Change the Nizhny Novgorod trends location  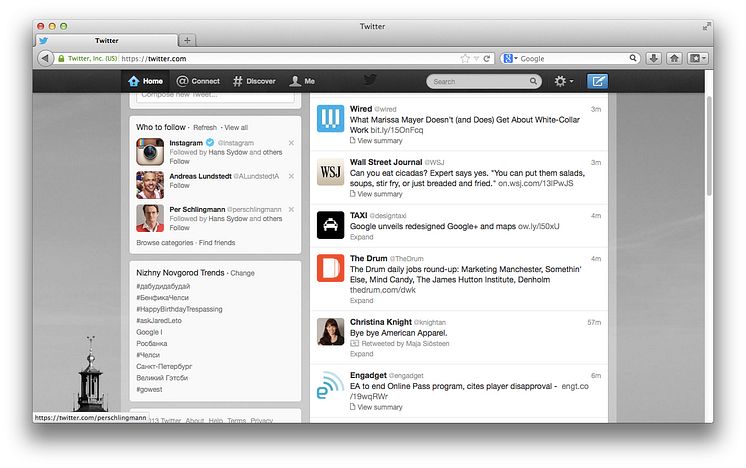tap(243, 273)
